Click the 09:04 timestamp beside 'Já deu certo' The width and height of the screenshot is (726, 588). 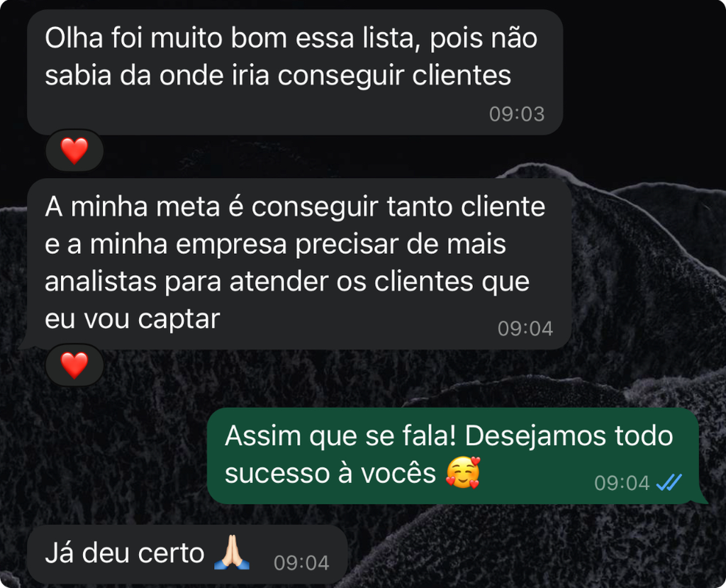(x=301, y=563)
